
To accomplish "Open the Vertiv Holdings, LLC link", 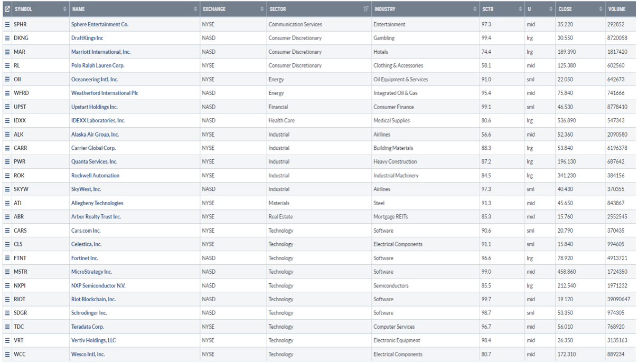I will coord(93,340).
